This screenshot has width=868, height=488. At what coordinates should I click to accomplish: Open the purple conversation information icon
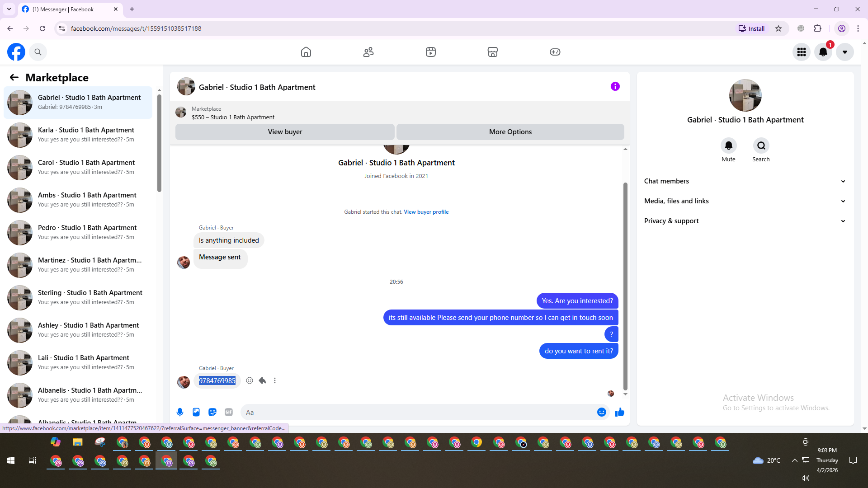[x=615, y=86]
